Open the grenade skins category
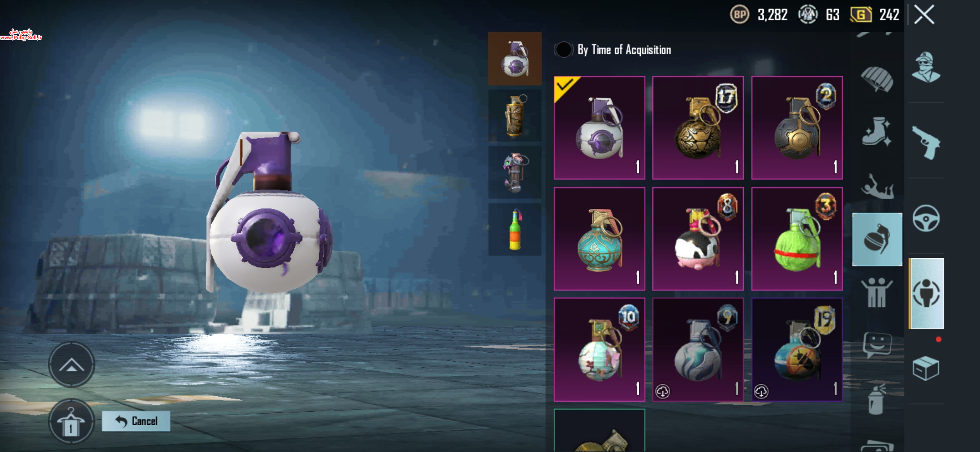This screenshot has height=452, width=980. click(x=877, y=239)
